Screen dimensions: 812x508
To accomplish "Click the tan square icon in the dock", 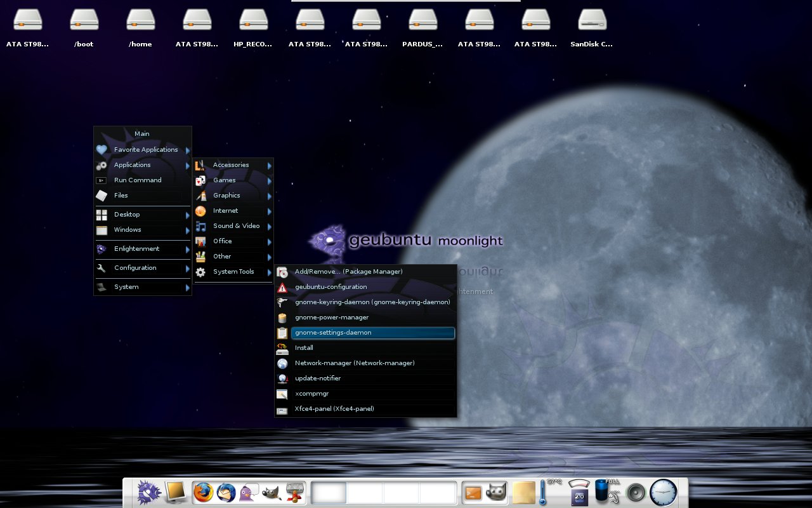I will 525,493.
